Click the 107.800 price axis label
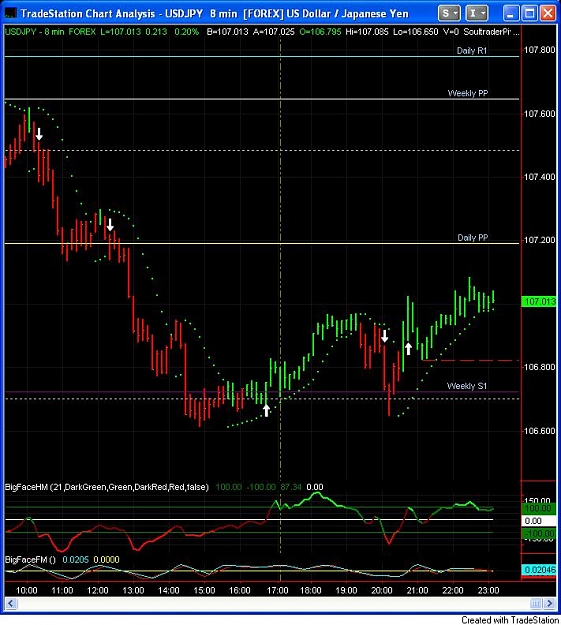 point(539,50)
